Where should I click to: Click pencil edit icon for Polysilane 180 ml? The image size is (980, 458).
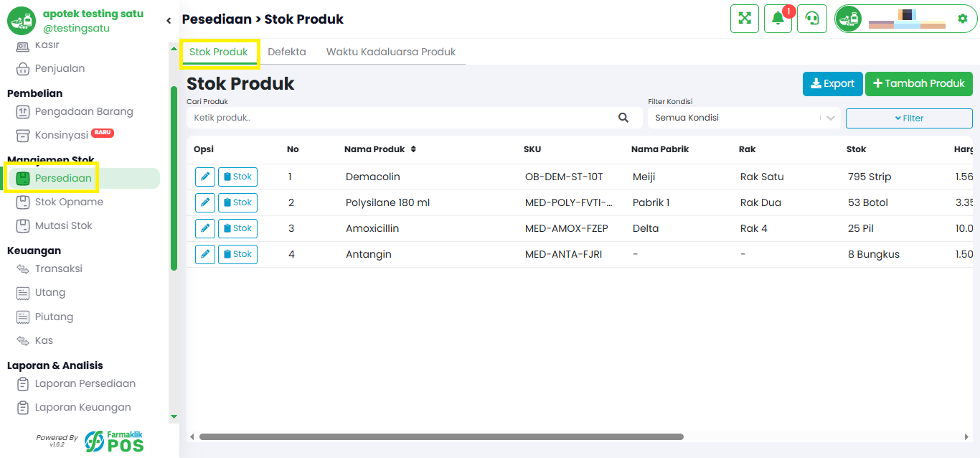click(x=205, y=202)
